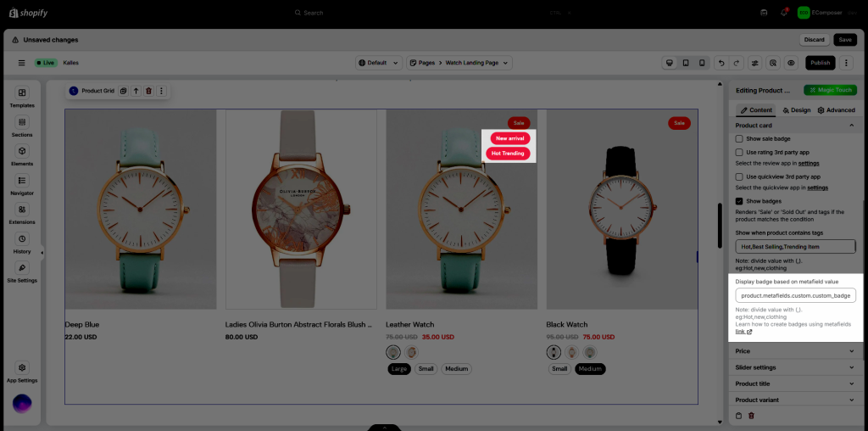This screenshot has width=868, height=431.
Task: Open the Templates panel in the sidebar
Action: point(22,97)
